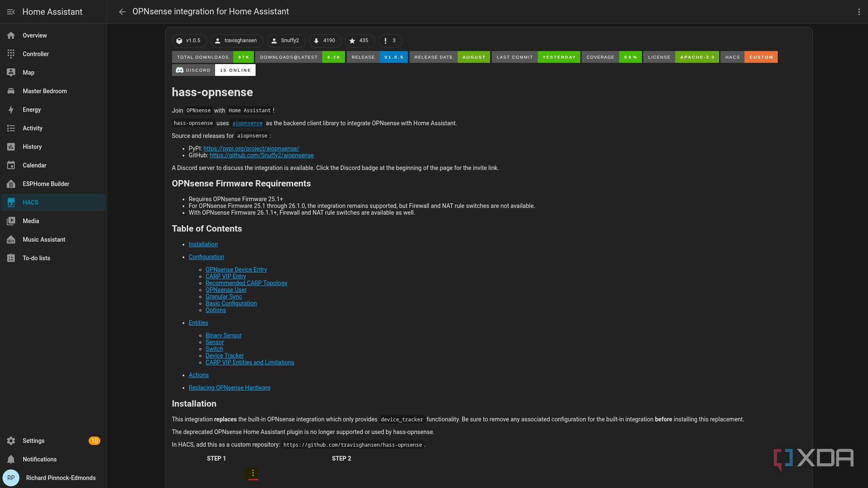Open Replacing OPNsense Hardware link
The width and height of the screenshot is (868, 488).
click(x=229, y=388)
